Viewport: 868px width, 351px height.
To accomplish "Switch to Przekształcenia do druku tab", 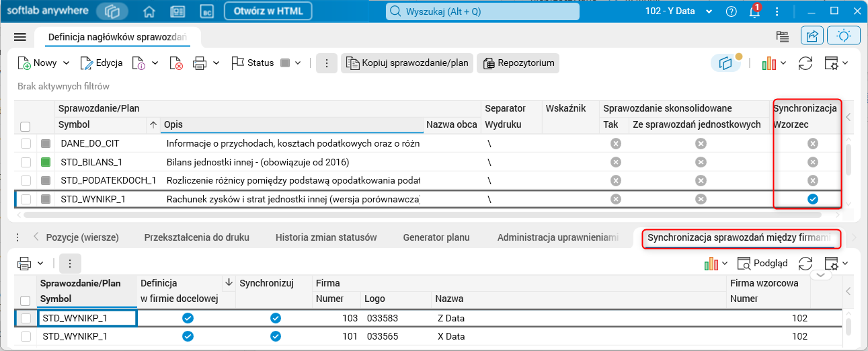I will tap(197, 237).
